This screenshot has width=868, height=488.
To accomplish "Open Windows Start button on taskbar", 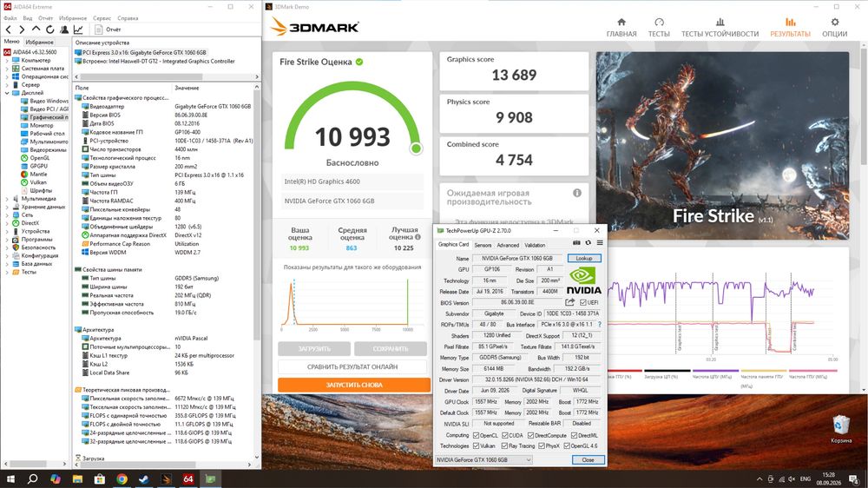I will coord(10,479).
